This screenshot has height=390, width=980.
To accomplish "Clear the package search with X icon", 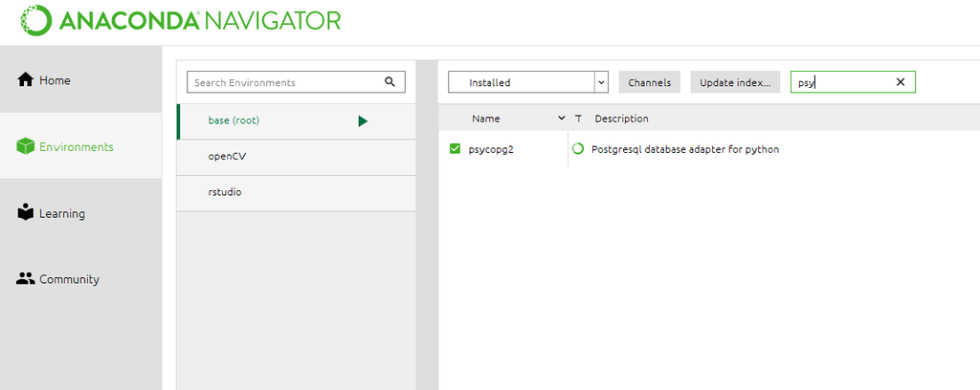I will [901, 82].
